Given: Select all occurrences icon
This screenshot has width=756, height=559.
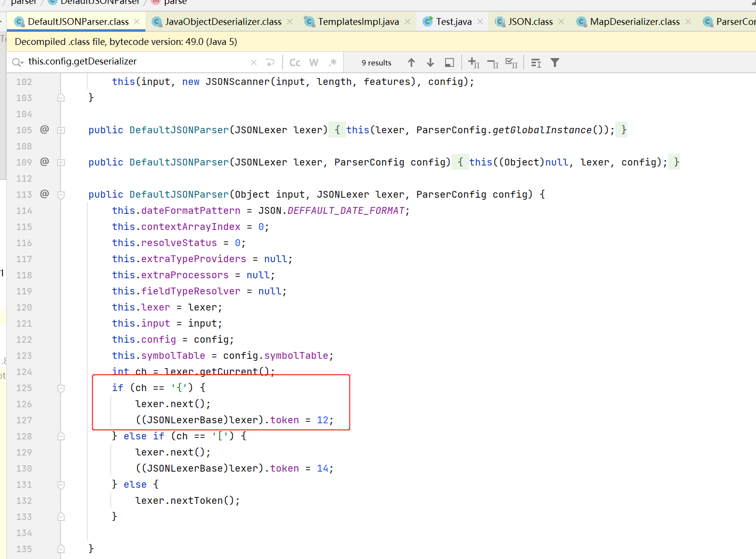Looking at the screenshot, I should 511,62.
